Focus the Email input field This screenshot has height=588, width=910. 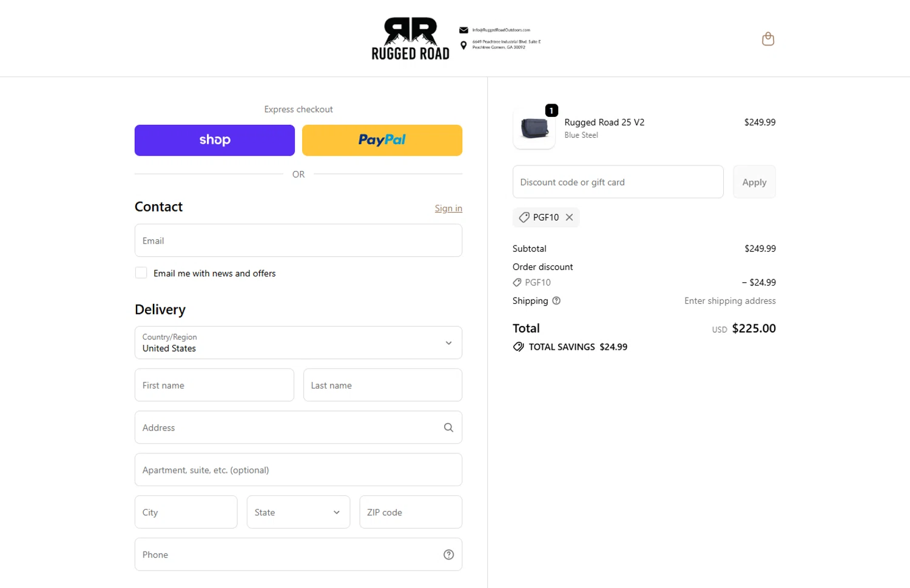pos(298,241)
